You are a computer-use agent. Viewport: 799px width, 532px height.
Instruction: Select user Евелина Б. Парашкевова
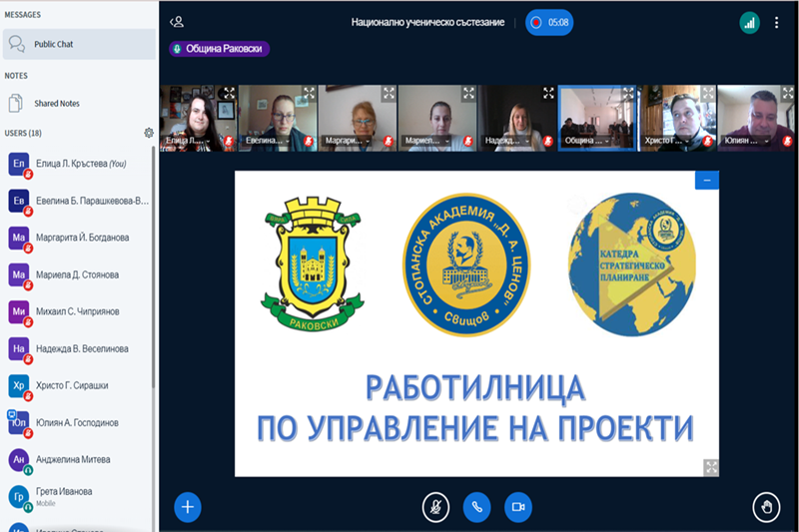coord(78,201)
